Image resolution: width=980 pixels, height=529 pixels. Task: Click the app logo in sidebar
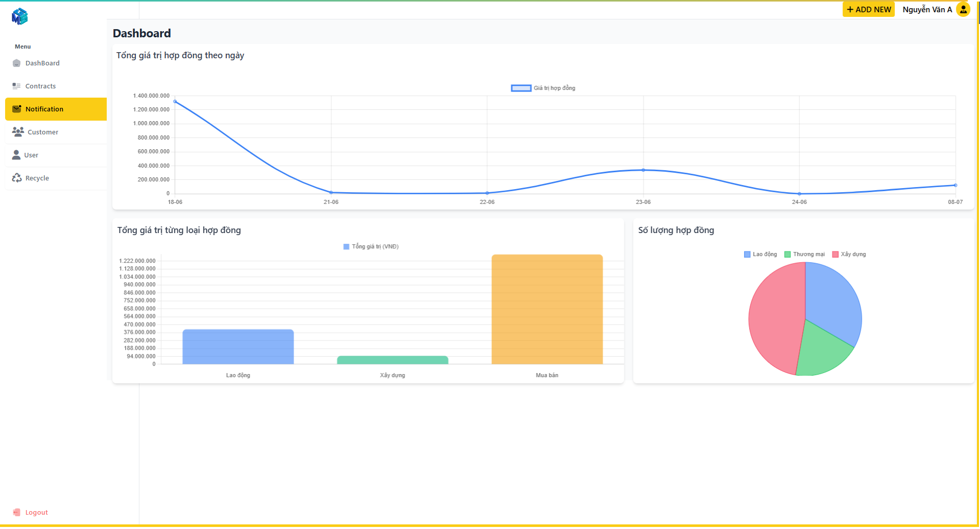[19, 16]
